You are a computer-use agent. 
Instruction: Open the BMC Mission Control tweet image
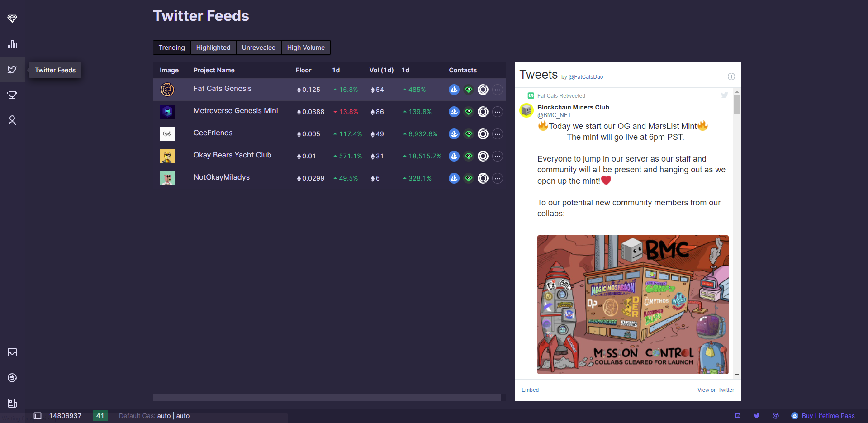[x=633, y=304]
